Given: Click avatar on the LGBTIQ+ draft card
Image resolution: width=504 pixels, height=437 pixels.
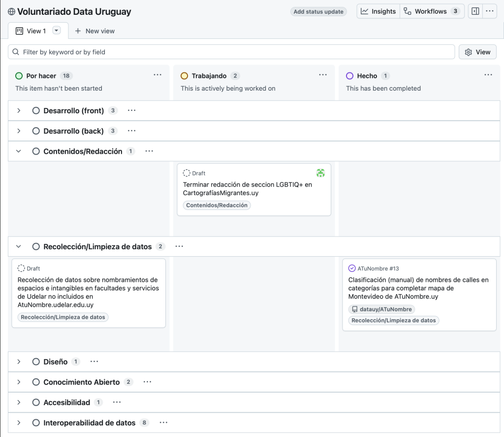Looking at the screenshot, I should [x=320, y=173].
